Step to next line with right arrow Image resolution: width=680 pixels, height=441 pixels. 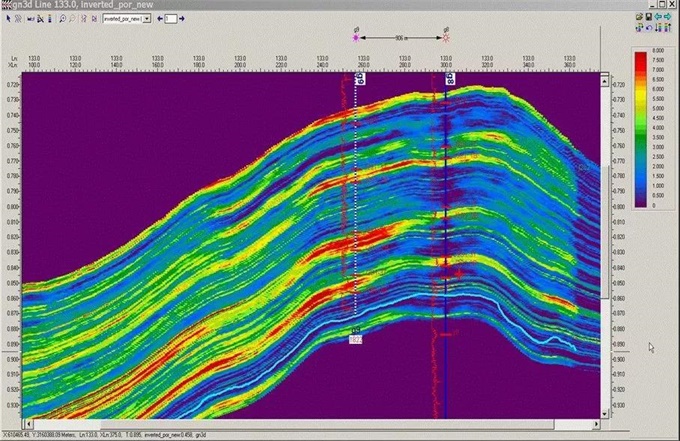tap(182, 19)
